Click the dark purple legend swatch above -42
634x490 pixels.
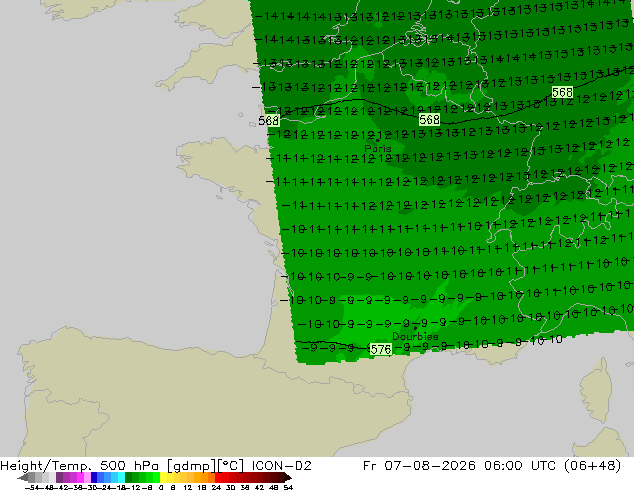pyautogui.click(x=59, y=478)
